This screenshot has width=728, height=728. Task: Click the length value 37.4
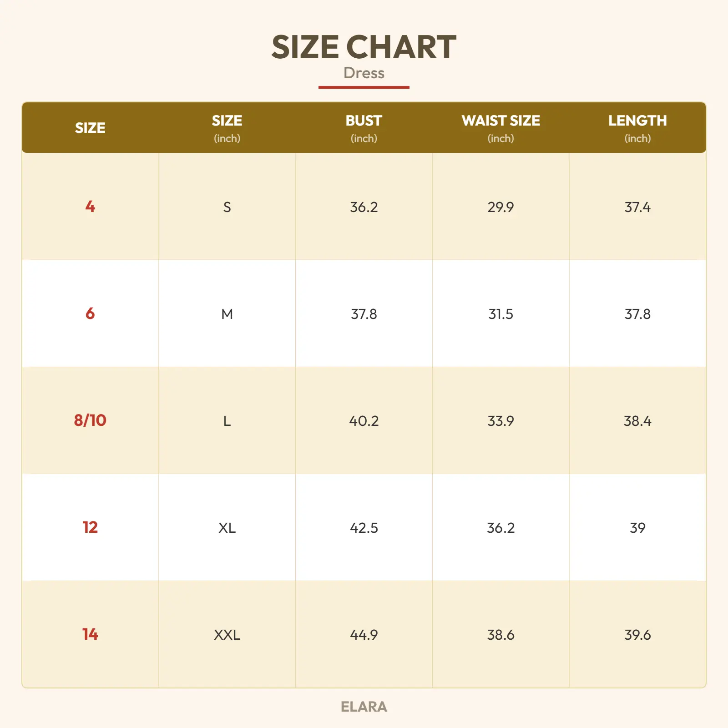click(637, 207)
